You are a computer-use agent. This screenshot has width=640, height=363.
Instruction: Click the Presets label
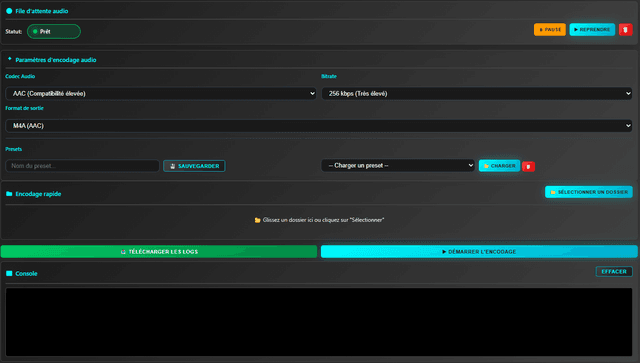pyautogui.click(x=13, y=149)
